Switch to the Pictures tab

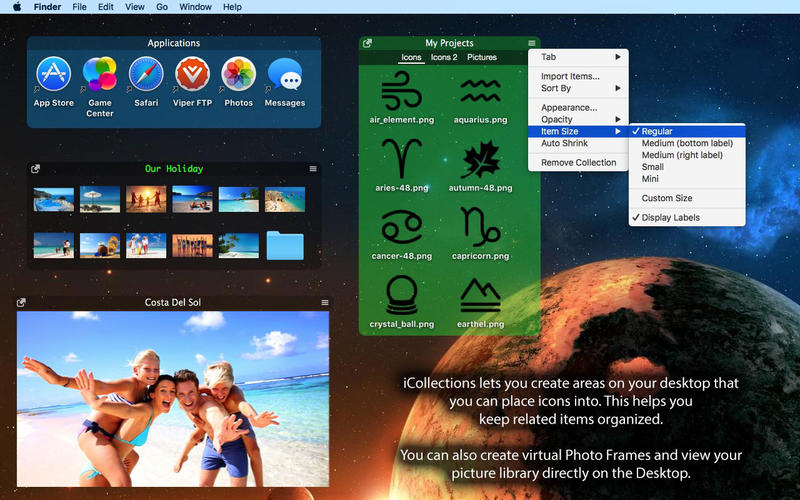click(482, 57)
